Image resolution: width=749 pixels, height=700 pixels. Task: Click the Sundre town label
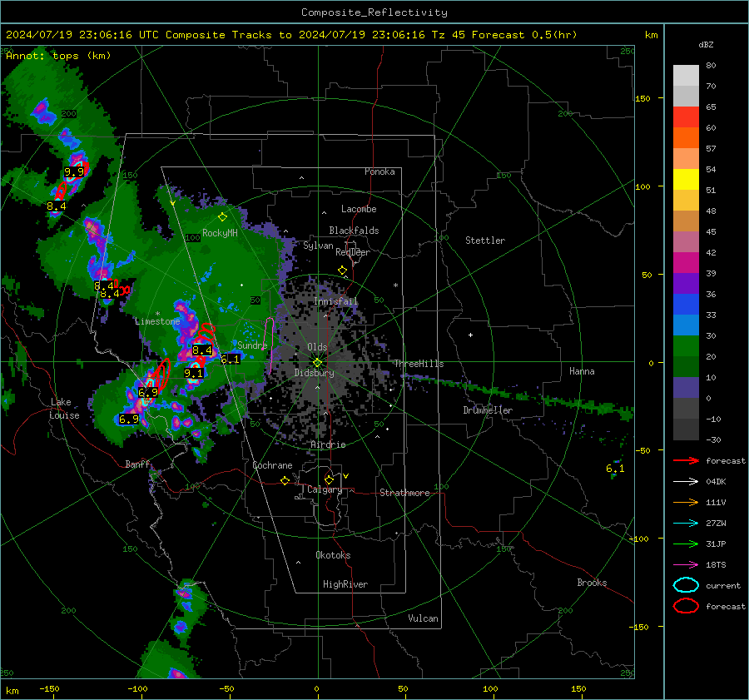252,345
